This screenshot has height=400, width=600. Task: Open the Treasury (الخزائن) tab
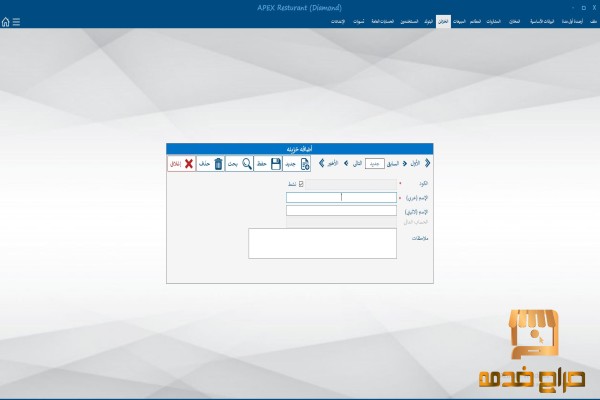[x=443, y=21]
